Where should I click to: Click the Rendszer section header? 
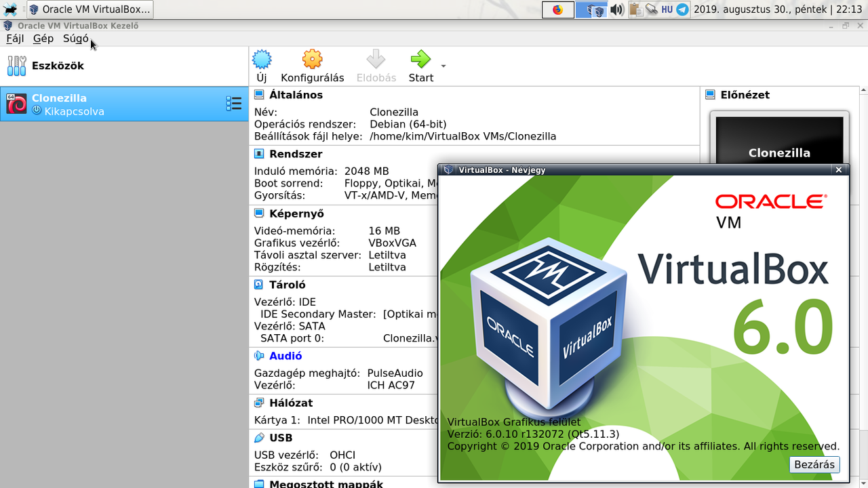tap(296, 154)
